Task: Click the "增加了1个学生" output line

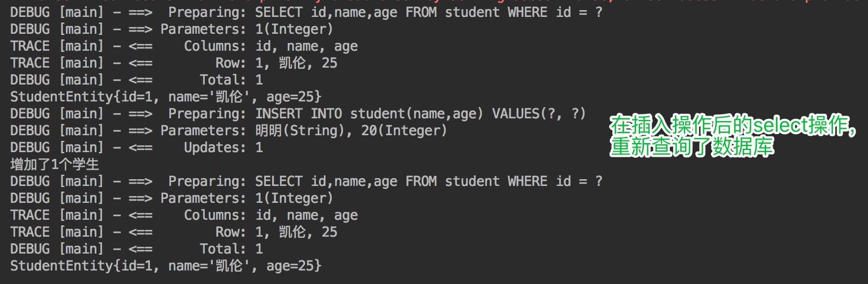Action: tap(55, 165)
